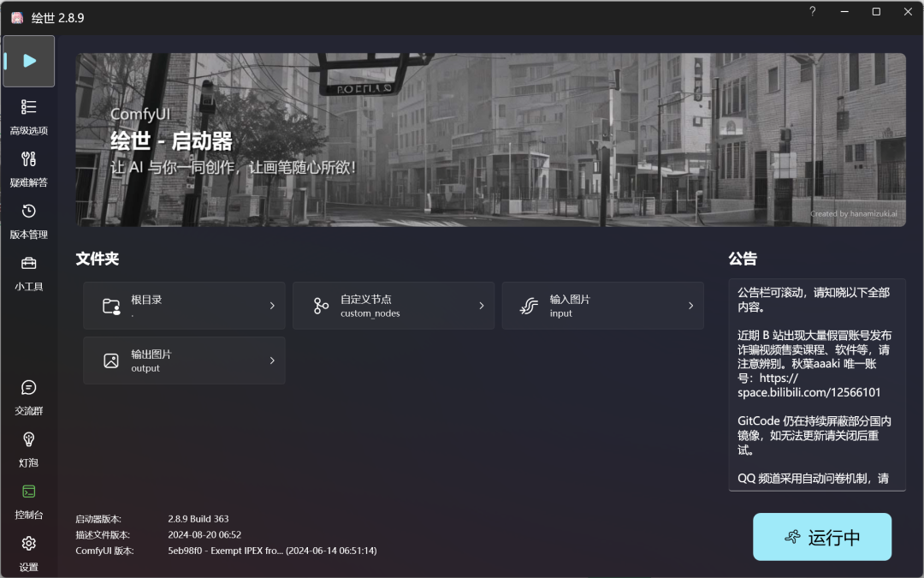Click the node icon on the 自定义节点 card
The height and width of the screenshot is (578, 924).
point(320,306)
